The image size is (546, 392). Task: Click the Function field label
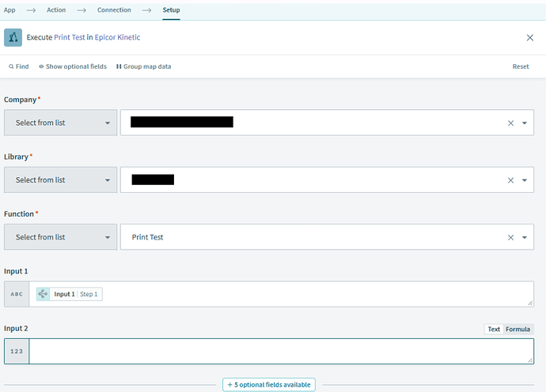[19, 214]
